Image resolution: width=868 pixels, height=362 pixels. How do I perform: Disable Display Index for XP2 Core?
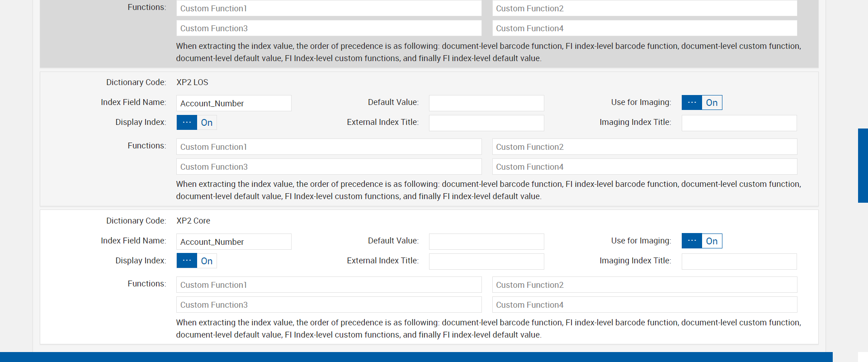pos(196,261)
